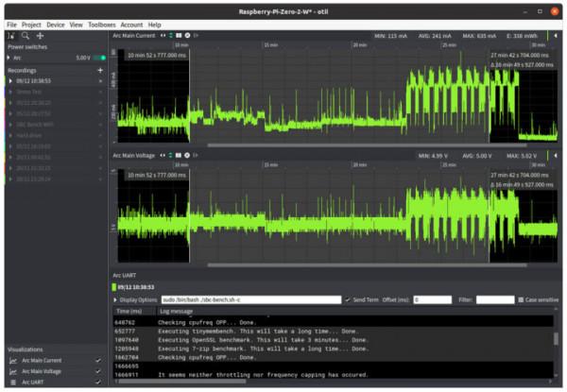
Task: Click the crosshair move tool icon
Action: 40,35
